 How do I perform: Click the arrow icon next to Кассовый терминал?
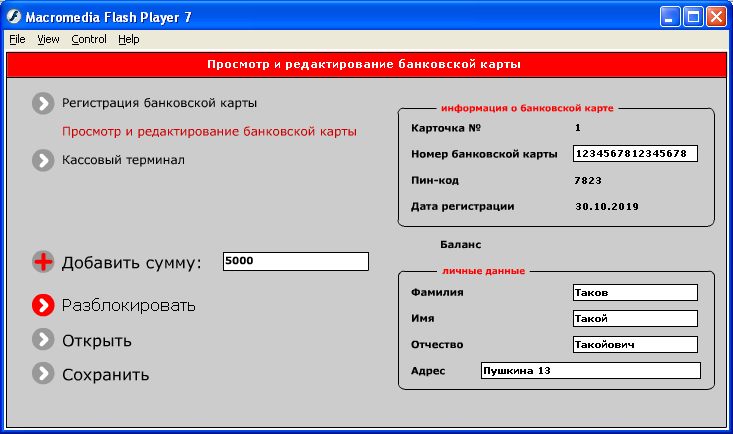pos(43,160)
